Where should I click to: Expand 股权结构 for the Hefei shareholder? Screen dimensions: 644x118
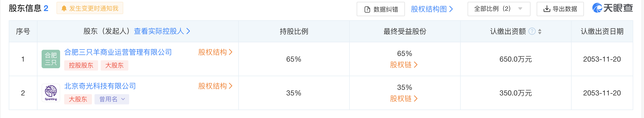[x=215, y=52]
